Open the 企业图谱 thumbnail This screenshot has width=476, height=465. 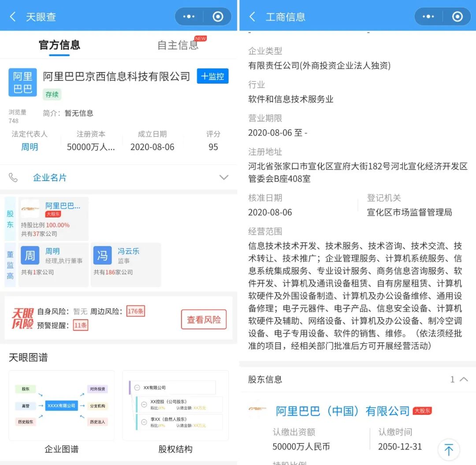click(x=62, y=406)
